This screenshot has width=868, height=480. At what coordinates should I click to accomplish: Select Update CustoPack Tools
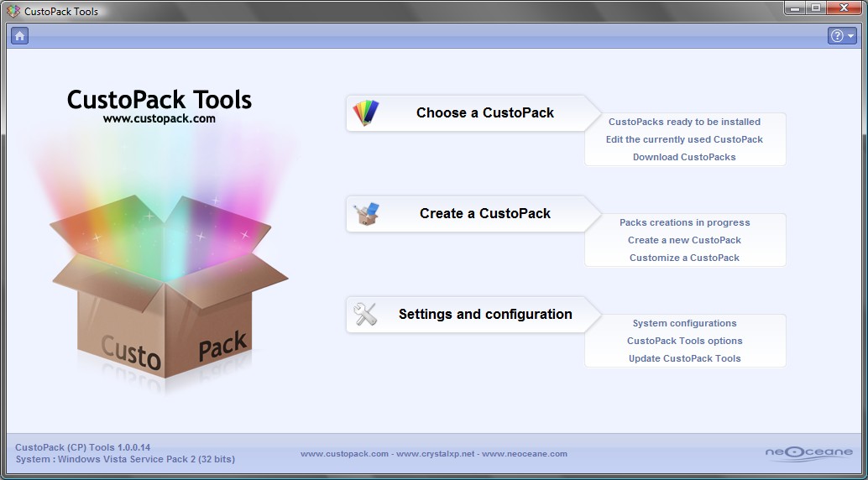pyautogui.click(x=684, y=359)
